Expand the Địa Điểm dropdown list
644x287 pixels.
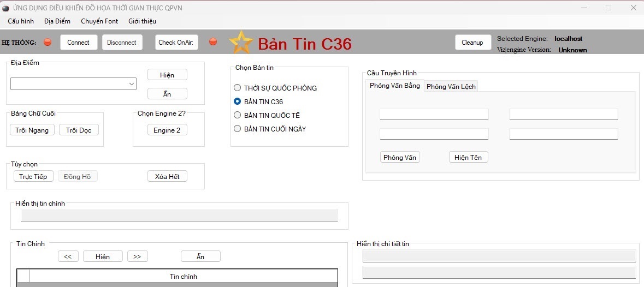pyautogui.click(x=132, y=84)
